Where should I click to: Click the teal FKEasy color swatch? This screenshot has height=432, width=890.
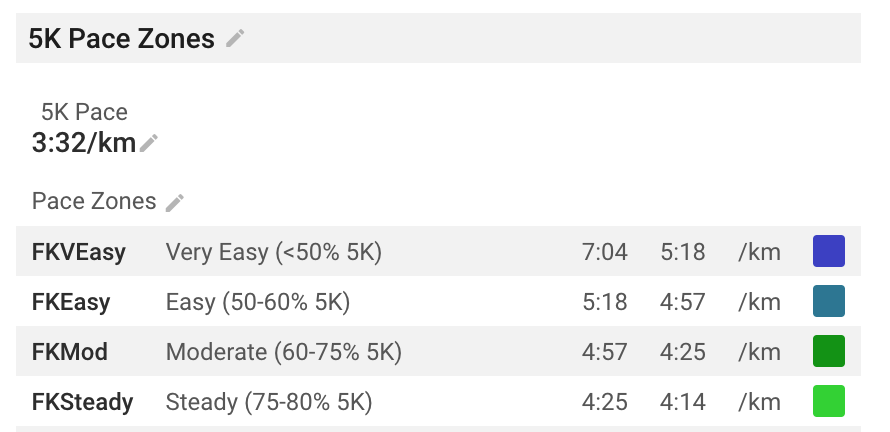tap(829, 301)
